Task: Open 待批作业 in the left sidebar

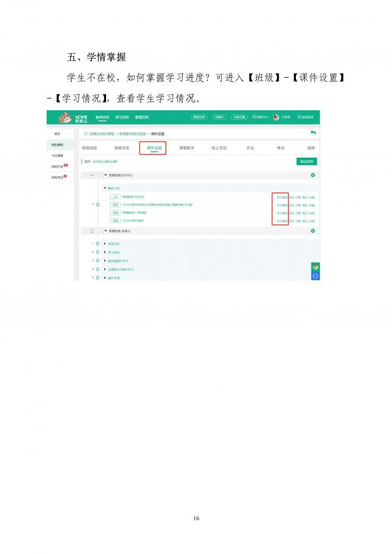Action: pos(58,167)
